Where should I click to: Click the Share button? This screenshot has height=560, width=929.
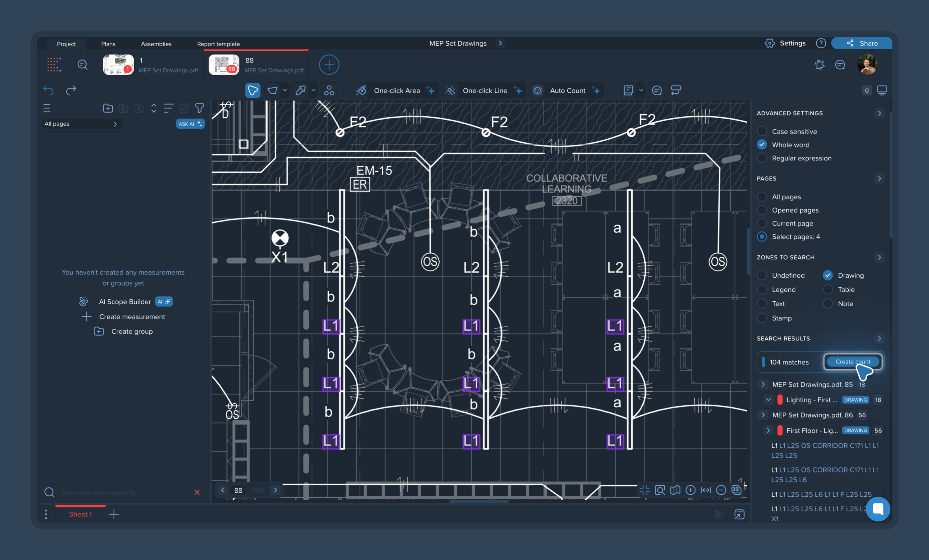pyautogui.click(x=862, y=43)
